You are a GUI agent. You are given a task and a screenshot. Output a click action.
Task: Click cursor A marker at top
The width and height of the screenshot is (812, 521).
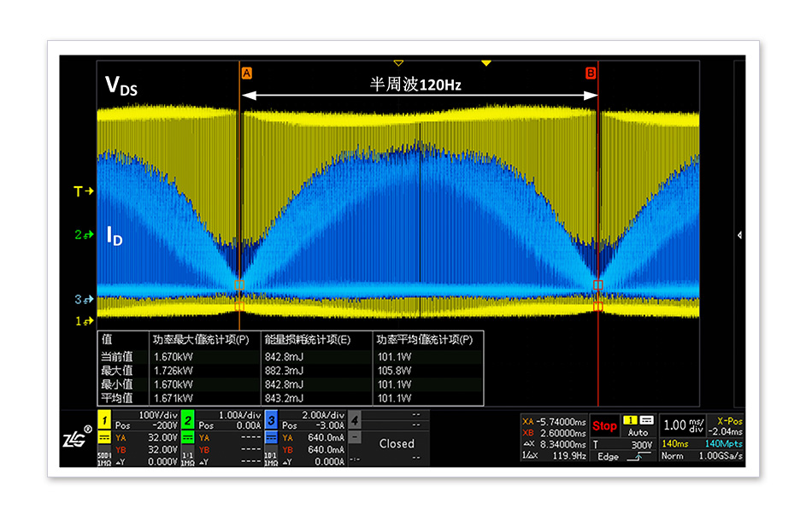pyautogui.click(x=247, y=73)
